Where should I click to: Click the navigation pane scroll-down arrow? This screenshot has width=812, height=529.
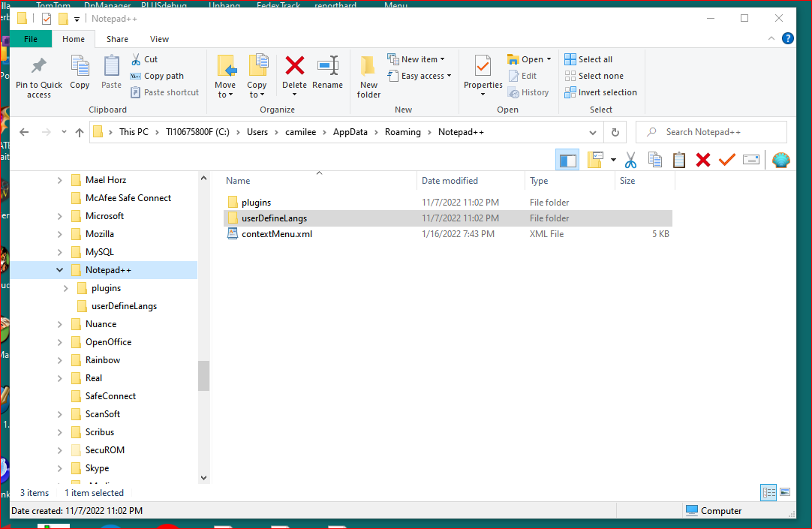coord(203,478)
